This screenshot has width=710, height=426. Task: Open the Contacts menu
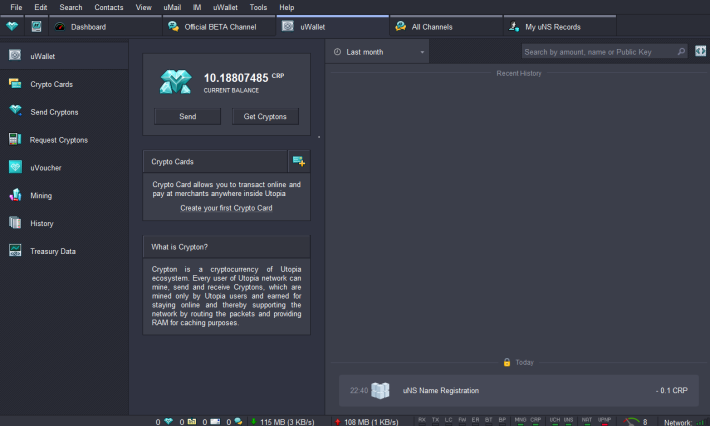coord(109,7)
